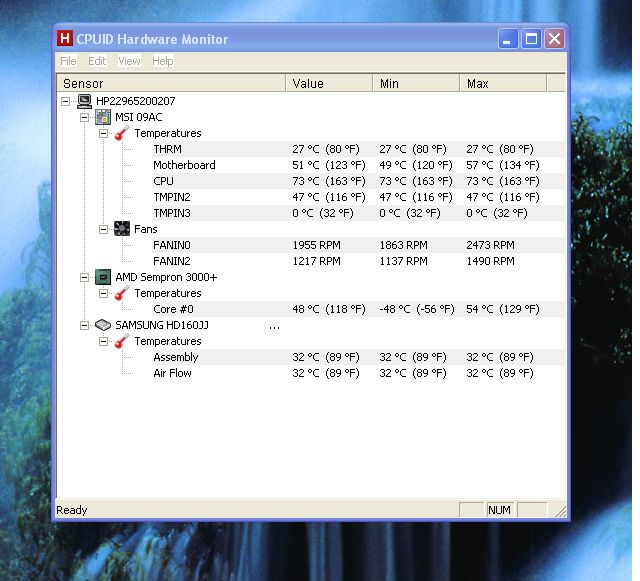Click Motherboard min 49 °C (120 °F)
640x581 pixels.
416,165
